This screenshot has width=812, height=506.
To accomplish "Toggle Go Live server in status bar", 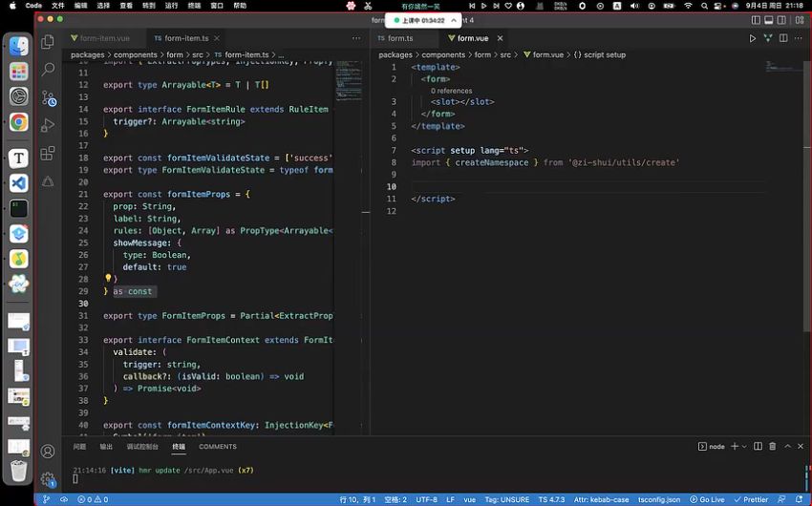I will pos(707,499).
